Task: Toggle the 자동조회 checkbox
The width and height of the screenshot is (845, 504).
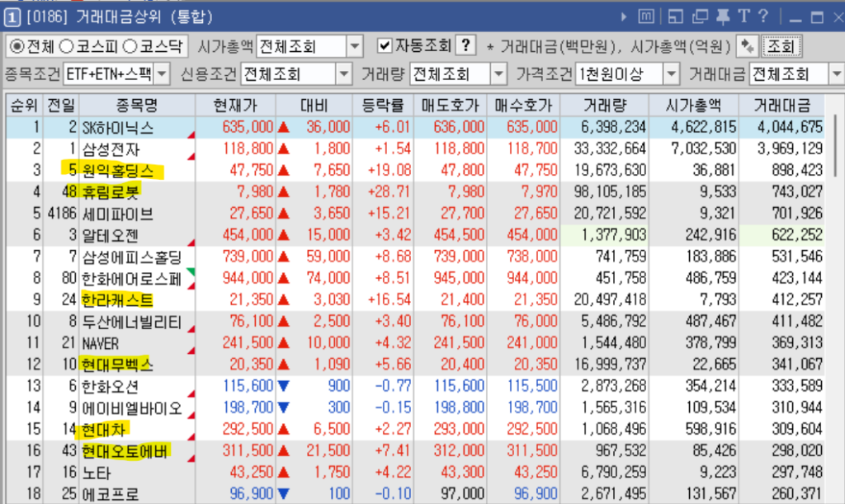Action: coord(385,46)
